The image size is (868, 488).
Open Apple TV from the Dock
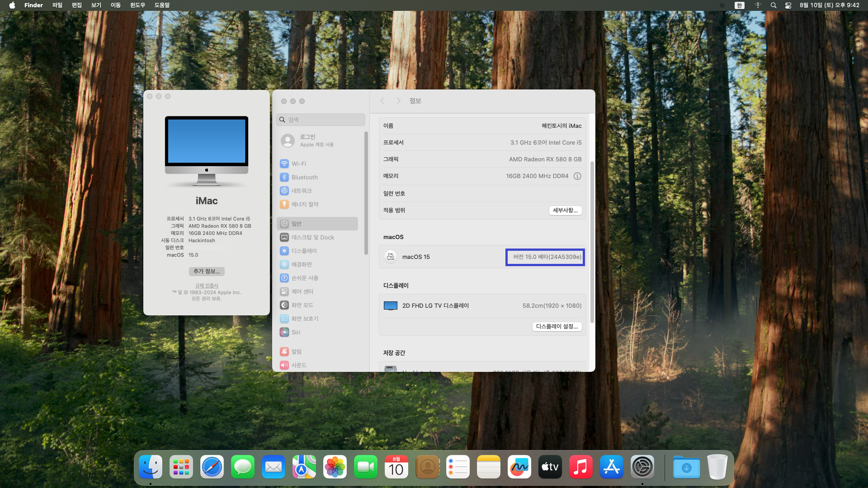click(x=550, y=467)
